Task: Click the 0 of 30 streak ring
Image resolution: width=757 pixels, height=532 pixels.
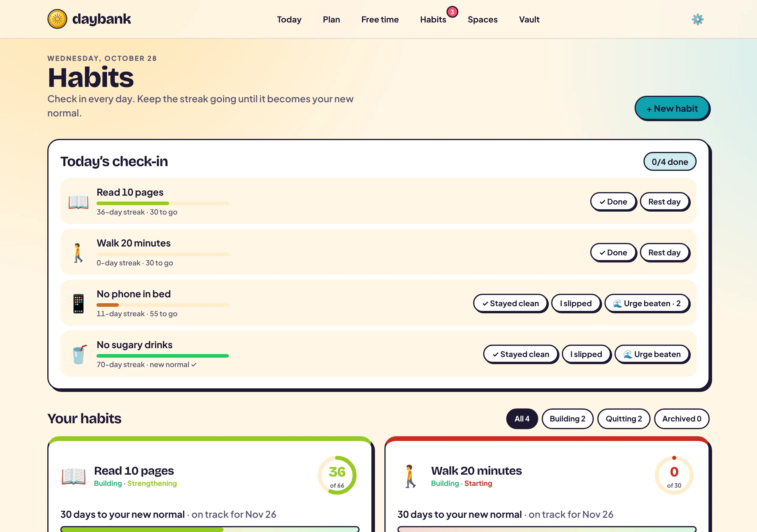Action: (x=674, y=475)
